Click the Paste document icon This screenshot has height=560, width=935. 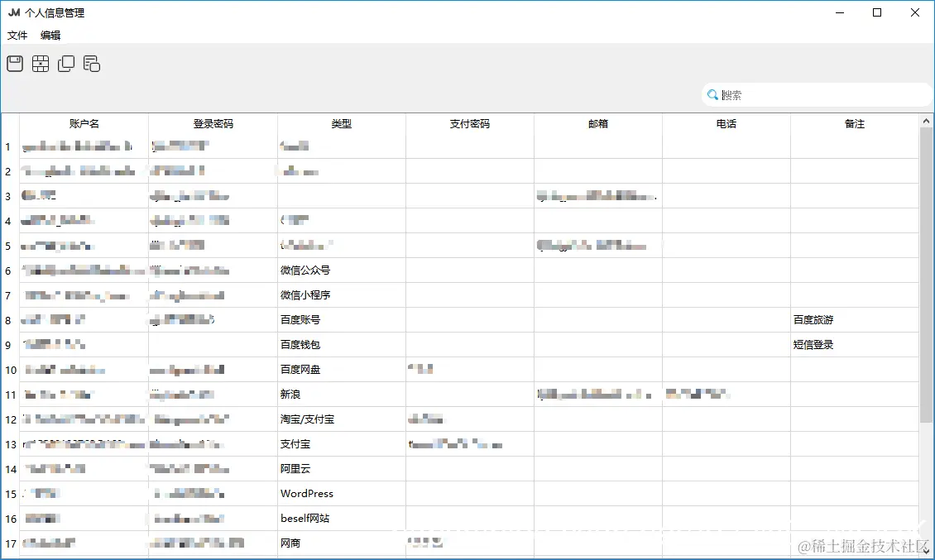pyautogui.click(x=92, y=63)
